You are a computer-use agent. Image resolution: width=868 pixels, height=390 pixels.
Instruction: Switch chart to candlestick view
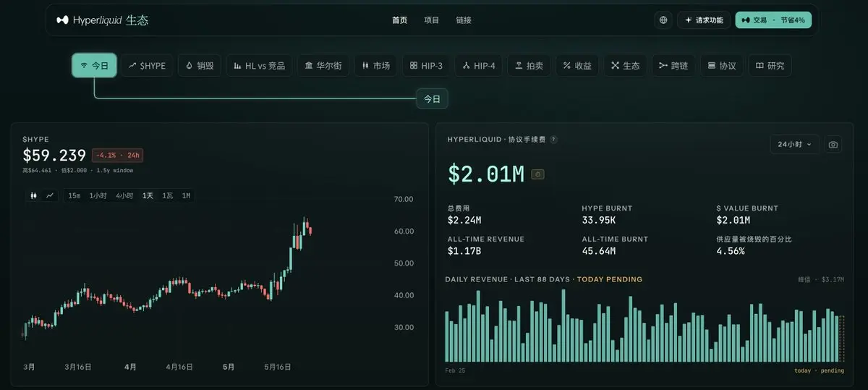coord(33,195)
